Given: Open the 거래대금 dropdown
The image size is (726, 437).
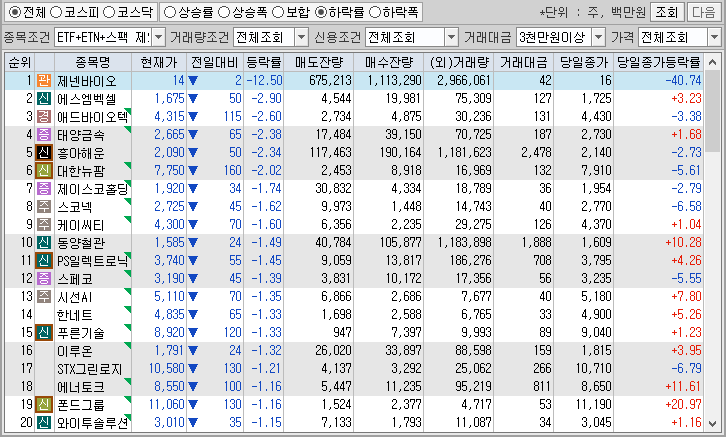Looking at the screenshot, I should point(598,37).
